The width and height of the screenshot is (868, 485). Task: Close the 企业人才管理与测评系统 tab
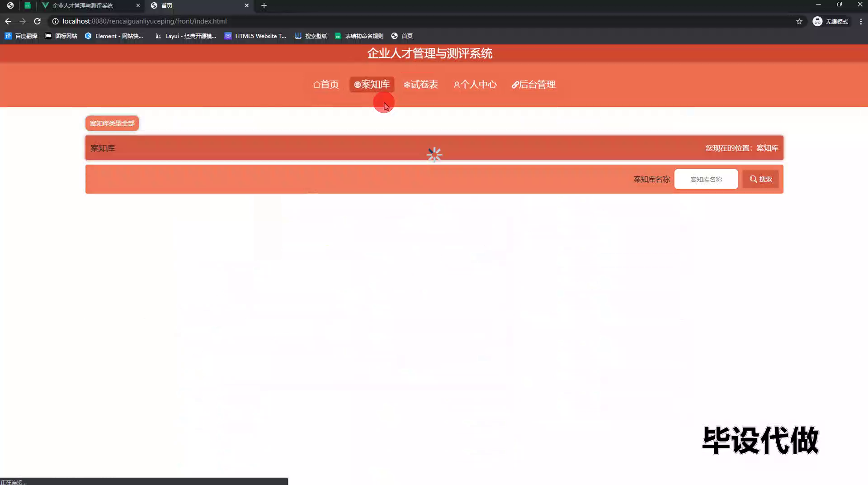(x=138, y=5)
